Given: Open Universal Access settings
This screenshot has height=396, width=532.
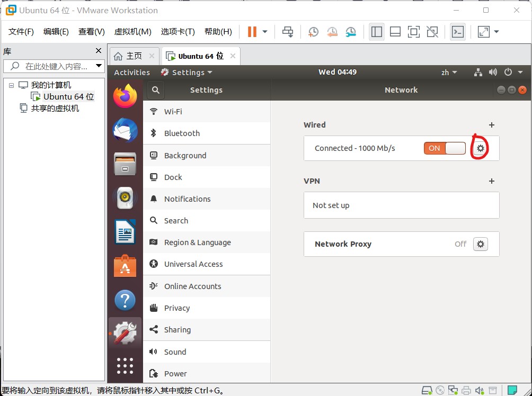Looking at the screenshot, I should coord(207,264).
